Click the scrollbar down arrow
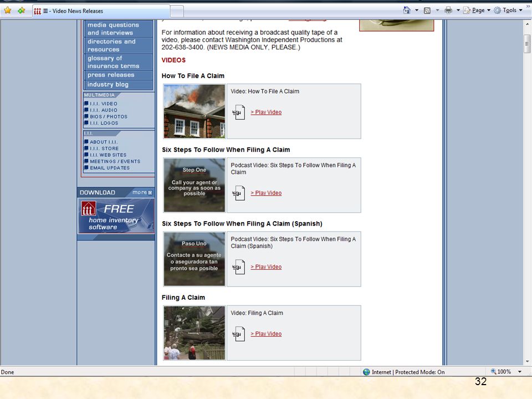Screen dimensions: 532x399 [x=527, y=362]
